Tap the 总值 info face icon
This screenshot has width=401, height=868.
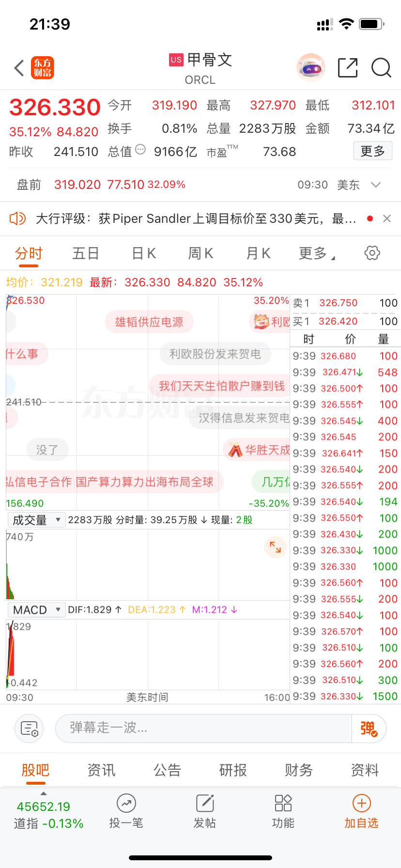140,150
